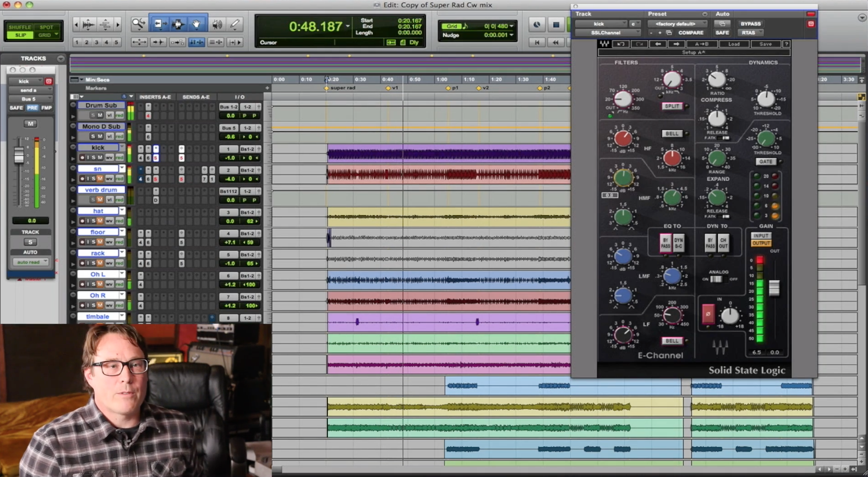
Task: Open plugin help question mark
Action: click(787, 44)
